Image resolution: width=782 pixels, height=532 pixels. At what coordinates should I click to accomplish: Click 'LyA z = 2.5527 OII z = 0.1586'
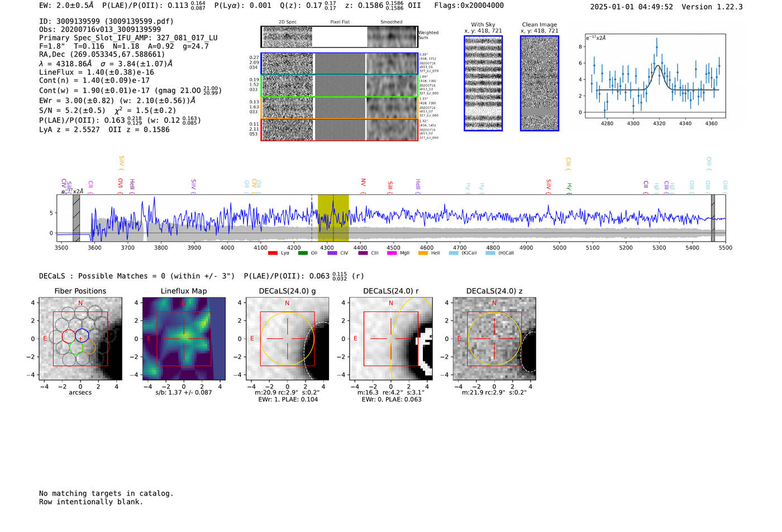pyautogui.click(x=104, y=130)
